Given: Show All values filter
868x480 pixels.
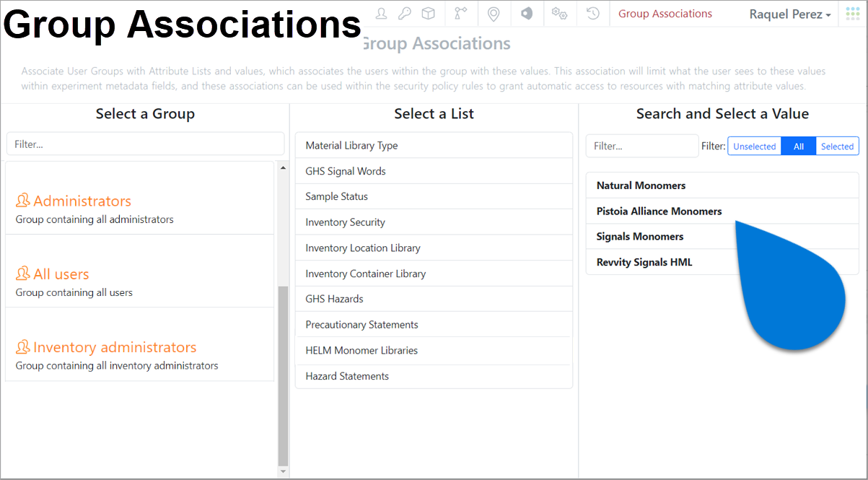Looking at the screenshot, I should point(799,146).
